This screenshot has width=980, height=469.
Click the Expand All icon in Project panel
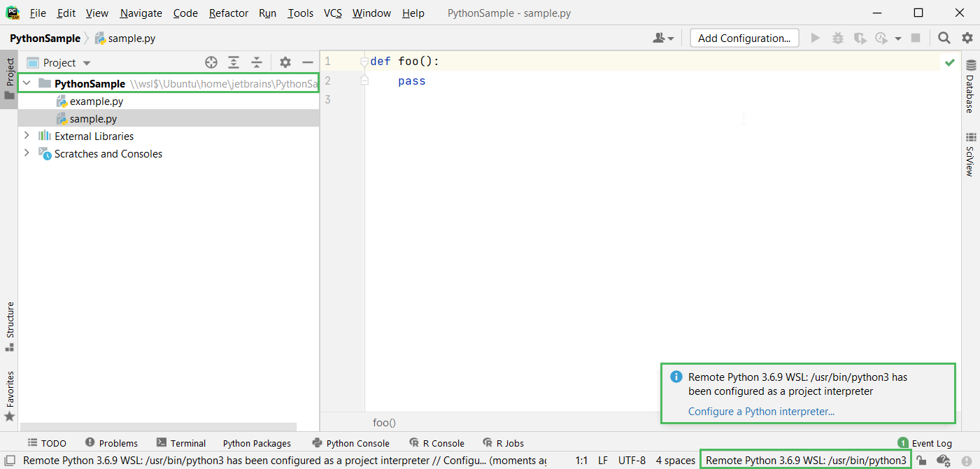(234, 62)
